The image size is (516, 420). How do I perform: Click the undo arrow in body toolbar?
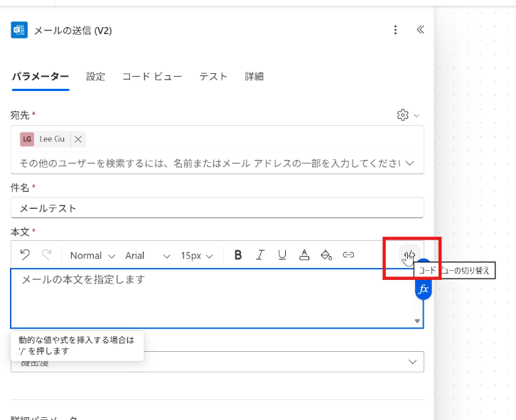coord(25,255)
